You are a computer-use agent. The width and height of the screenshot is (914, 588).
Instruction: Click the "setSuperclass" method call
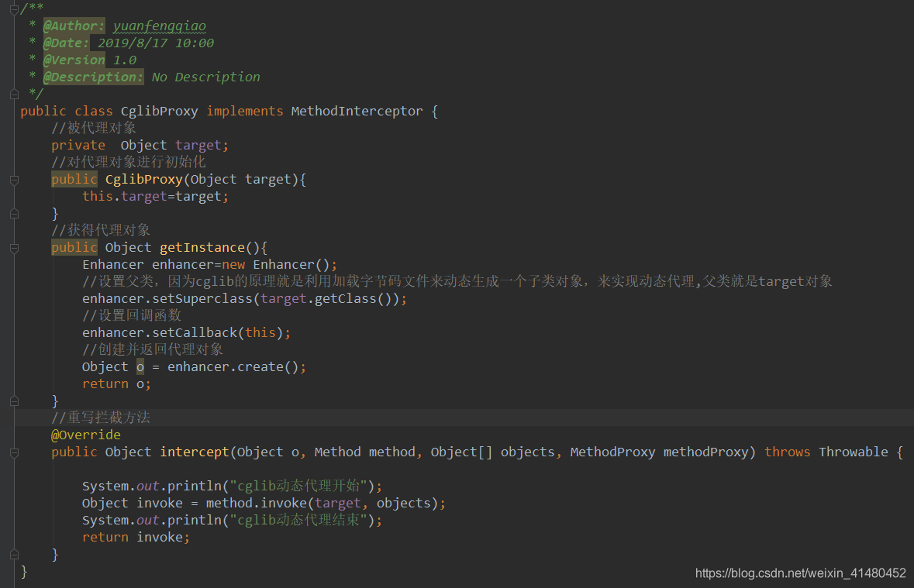pos(202,299)
